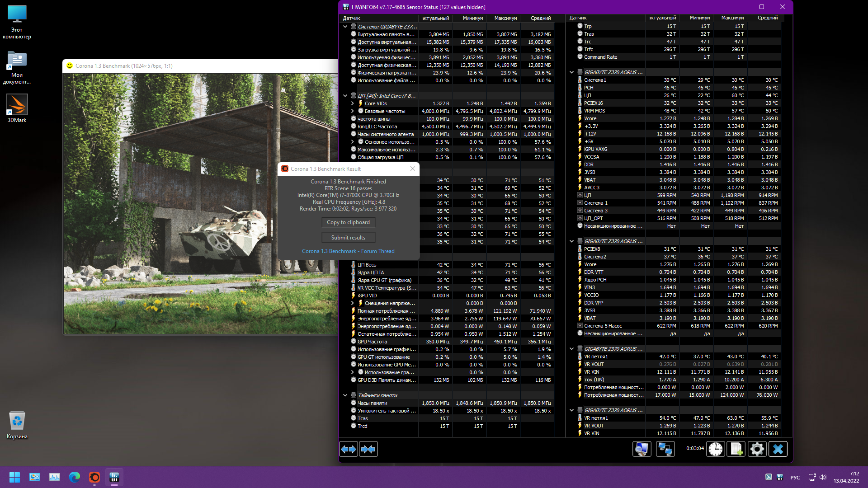This screenshot has width=868, height=488.
Task: Click the expand columns arrows button
Action: [x=349, y=449]
